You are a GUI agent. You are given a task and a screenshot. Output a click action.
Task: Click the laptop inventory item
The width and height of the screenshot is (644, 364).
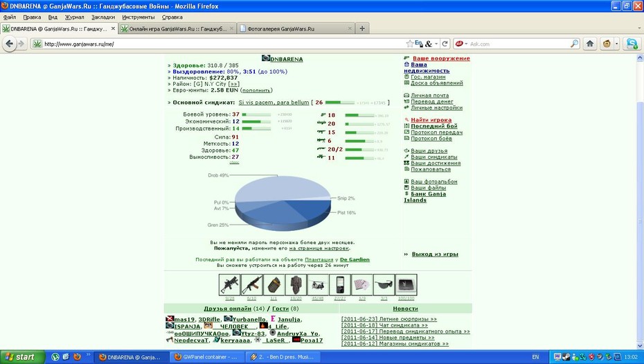tap(406, 285)
